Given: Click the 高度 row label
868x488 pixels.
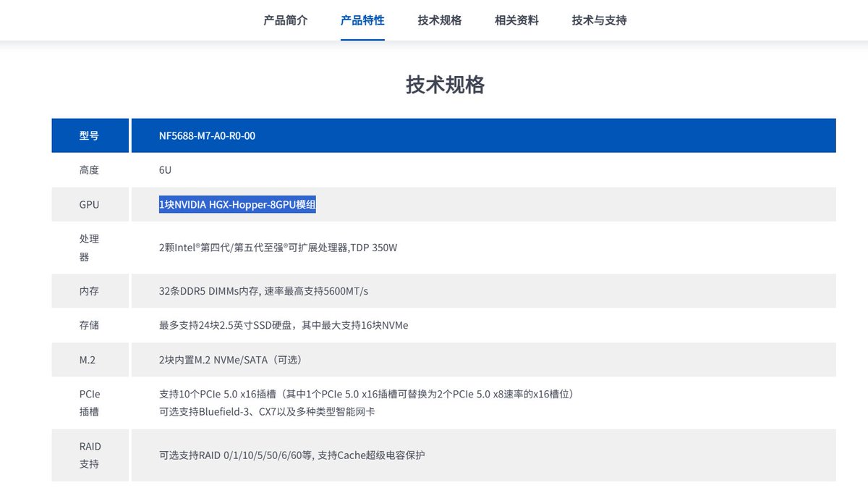Looking at the screenshot, I should point(90,170).
